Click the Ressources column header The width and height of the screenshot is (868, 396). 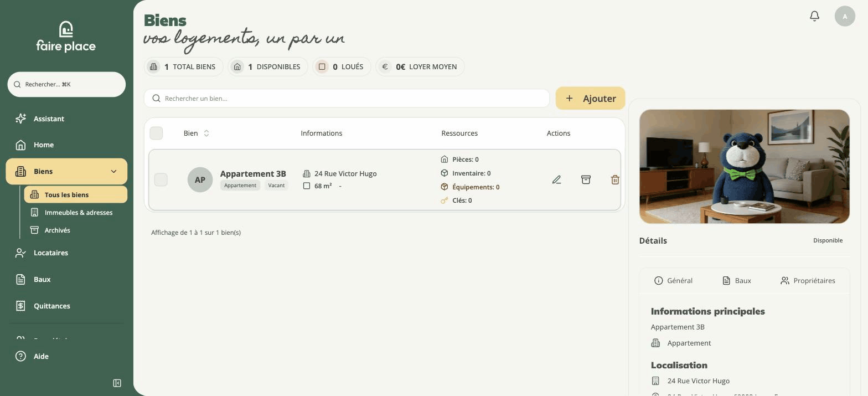tap(459, 133)
